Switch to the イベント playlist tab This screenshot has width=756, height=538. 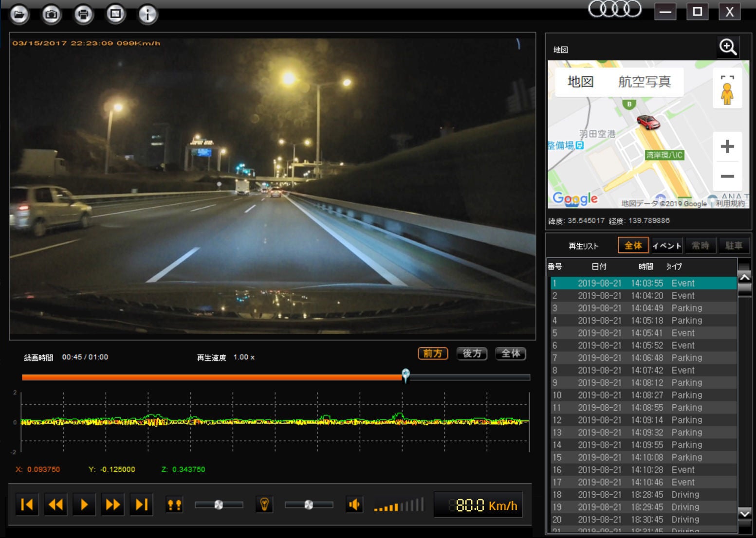tap(667, 246)
